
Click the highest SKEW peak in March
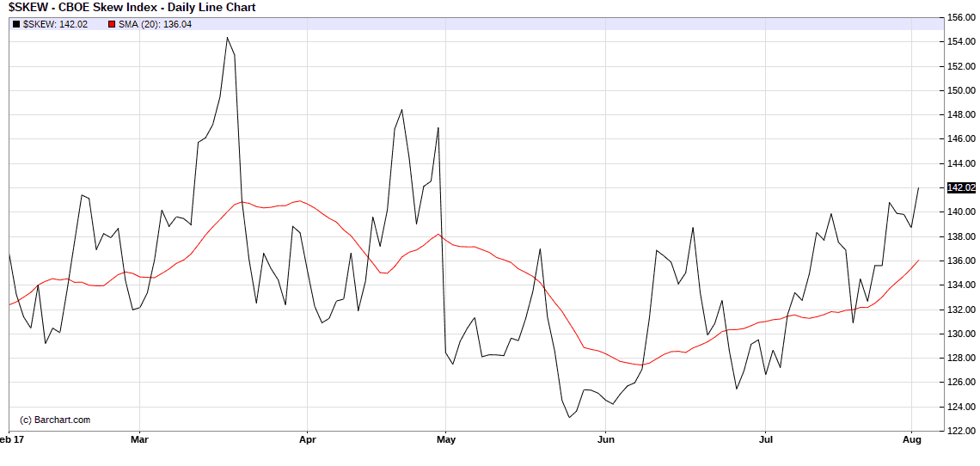(227, 37)
